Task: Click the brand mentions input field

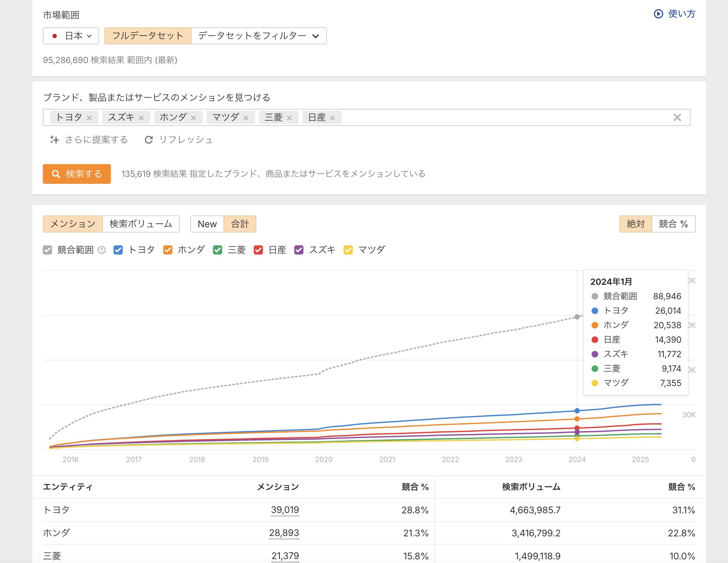Action: pyautogui.click(x=500, y=118)
